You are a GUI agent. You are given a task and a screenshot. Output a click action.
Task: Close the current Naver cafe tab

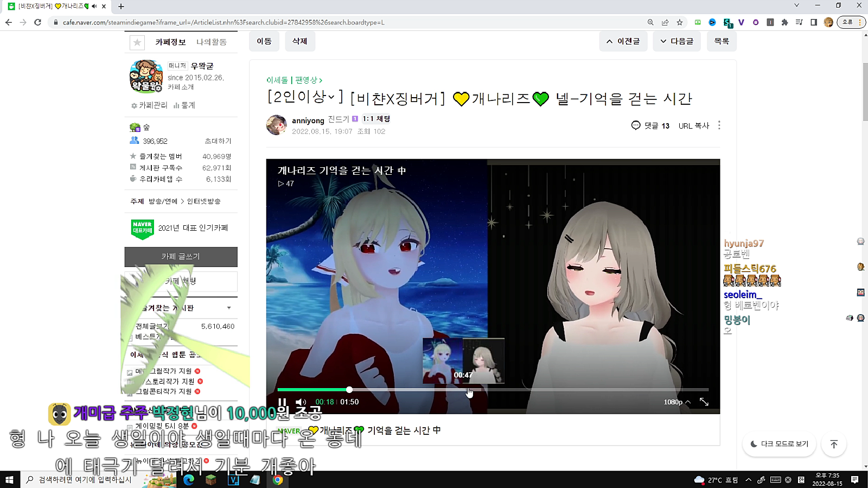[x=104, y=7]
